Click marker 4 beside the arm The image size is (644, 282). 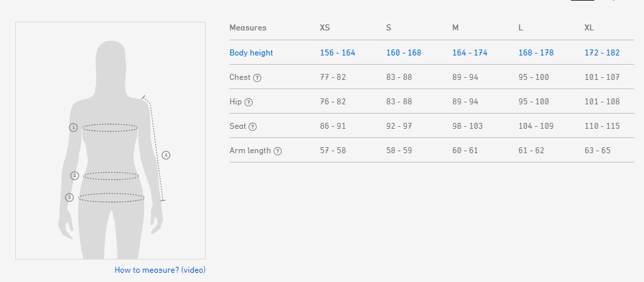point(166,155)
